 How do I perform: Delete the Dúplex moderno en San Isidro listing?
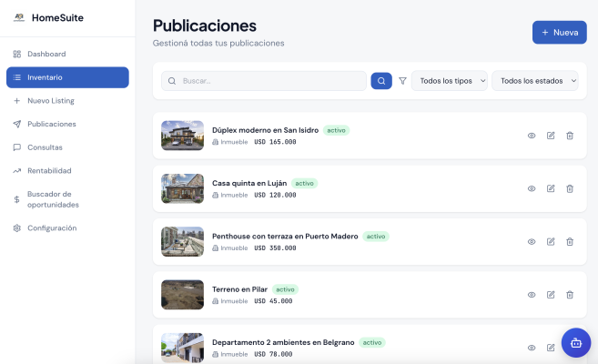click(x=570, y=136)
